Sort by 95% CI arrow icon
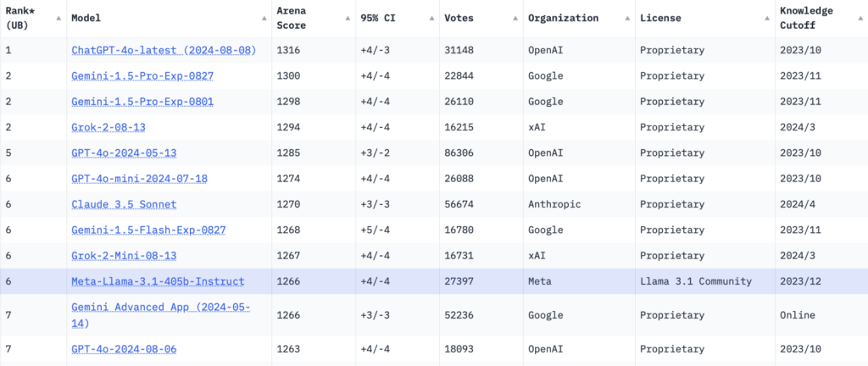This screenshot has height=366, width=868. 431,19
